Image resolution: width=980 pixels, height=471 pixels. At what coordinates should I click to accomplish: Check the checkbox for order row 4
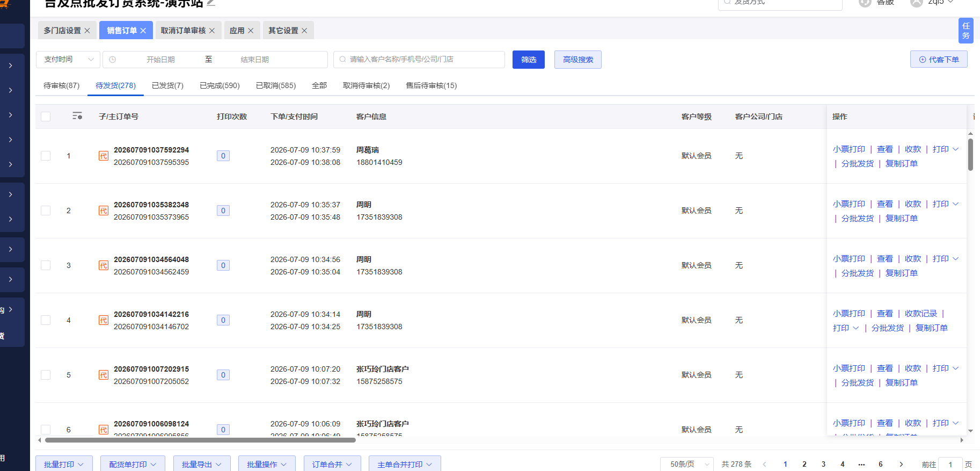(x=46, y=320)
